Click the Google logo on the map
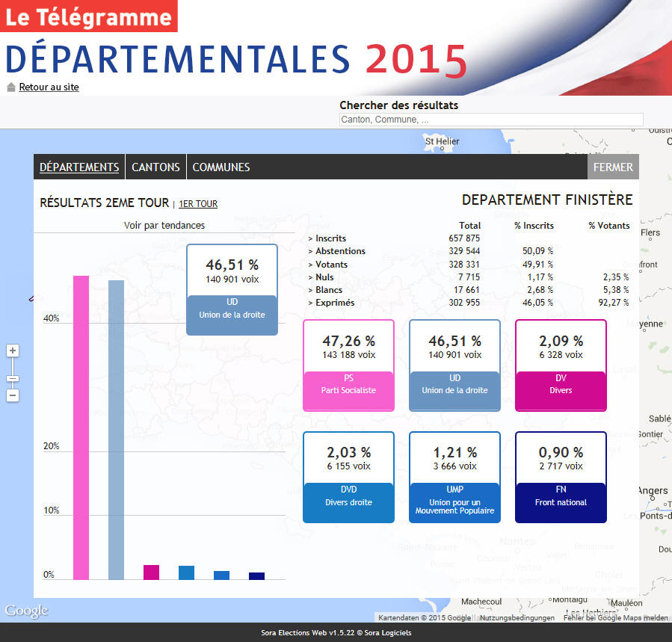This screenshot has height=642, width=672. click(x=26, y=611)
